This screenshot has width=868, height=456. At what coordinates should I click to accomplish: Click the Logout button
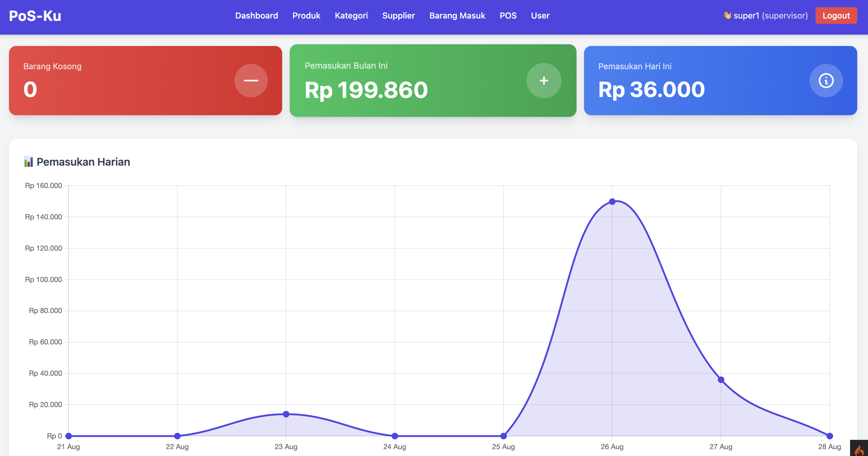pos(836,15)
